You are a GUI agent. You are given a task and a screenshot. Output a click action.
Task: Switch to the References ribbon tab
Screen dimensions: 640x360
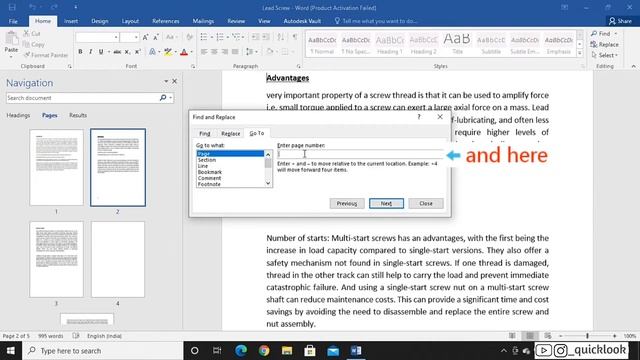point(166,21)
